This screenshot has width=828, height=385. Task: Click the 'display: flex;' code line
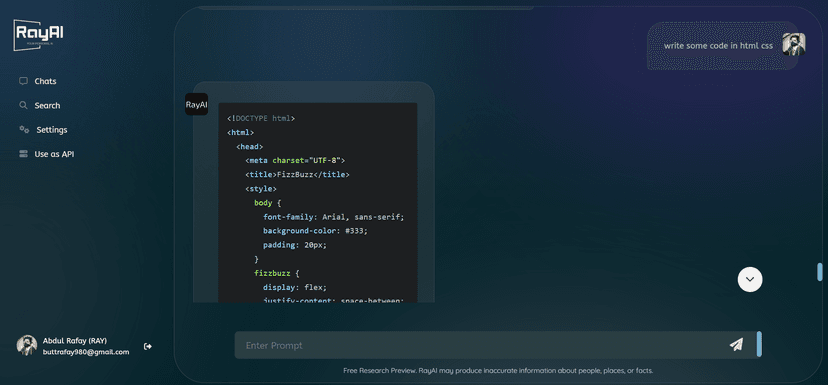[x=295, y=288]
